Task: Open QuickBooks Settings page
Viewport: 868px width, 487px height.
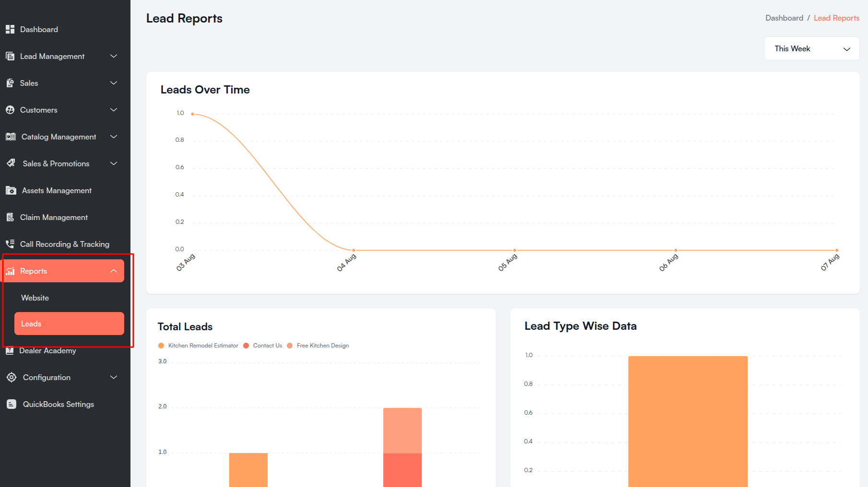Action: (59, 404)
